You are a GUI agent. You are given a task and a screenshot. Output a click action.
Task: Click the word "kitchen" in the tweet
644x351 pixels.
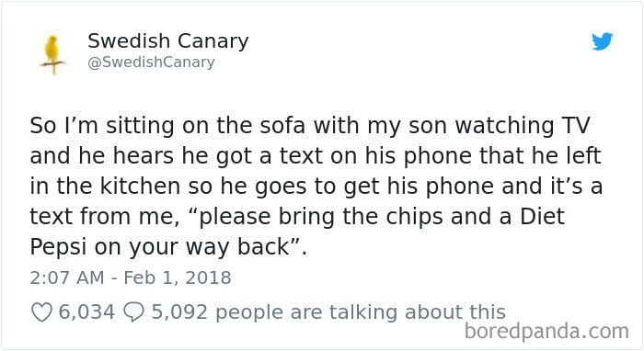[141, 187]
